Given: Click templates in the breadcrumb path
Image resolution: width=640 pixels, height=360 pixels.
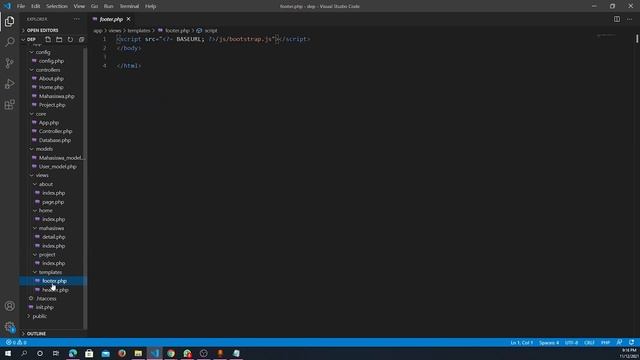Looking at the screenshot, I should pos(139,31).
